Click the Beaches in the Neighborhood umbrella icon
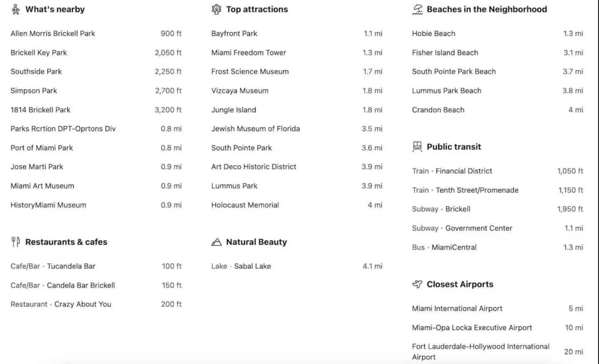 tap(417, 9)
